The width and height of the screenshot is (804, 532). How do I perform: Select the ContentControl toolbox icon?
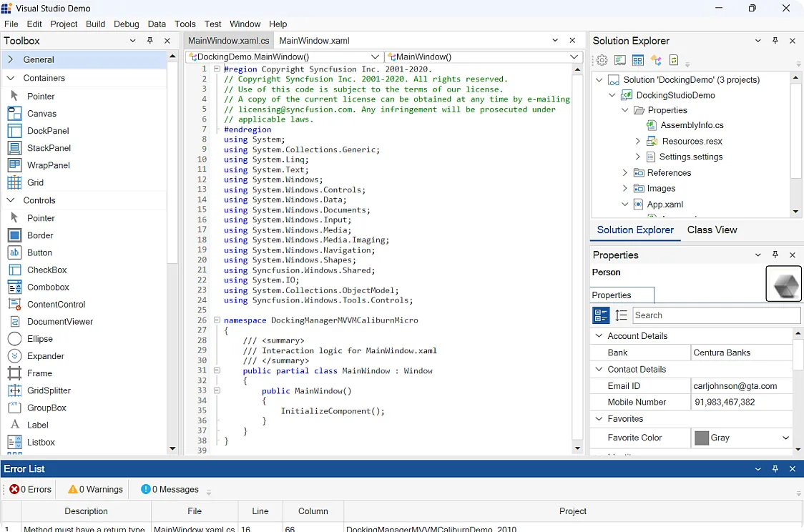tap(14, 304)
